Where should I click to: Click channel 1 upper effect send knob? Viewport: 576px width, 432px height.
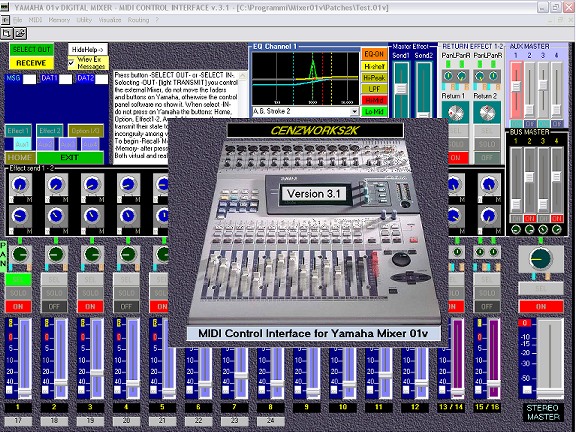coord(19,184)
